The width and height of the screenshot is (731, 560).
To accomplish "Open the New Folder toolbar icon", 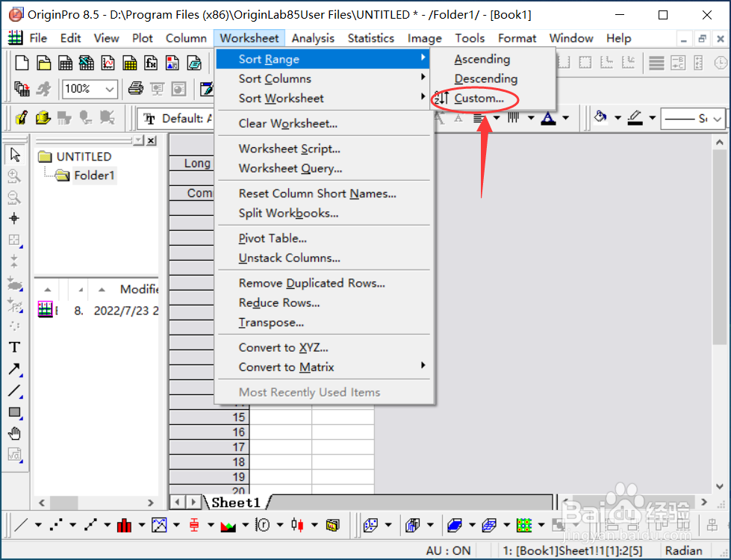I will click(x=44, y=63).
